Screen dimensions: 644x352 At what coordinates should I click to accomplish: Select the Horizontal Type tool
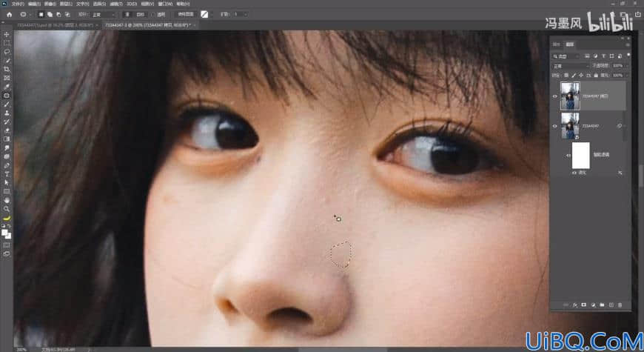[7, 174]
